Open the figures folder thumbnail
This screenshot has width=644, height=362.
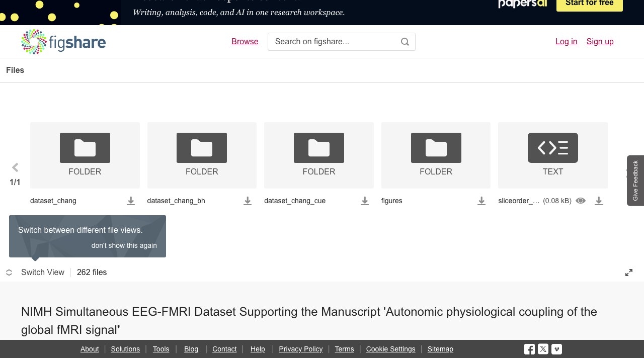[x=436, y=155]
